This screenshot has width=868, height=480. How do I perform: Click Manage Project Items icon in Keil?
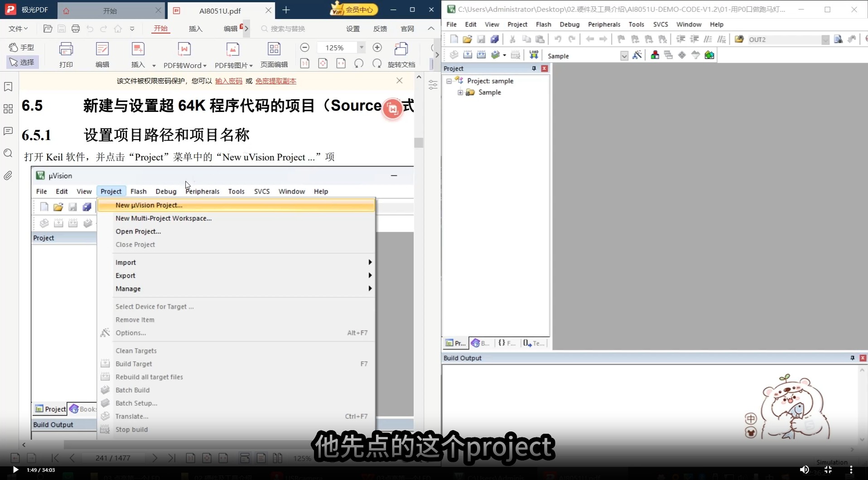[655, 55]
